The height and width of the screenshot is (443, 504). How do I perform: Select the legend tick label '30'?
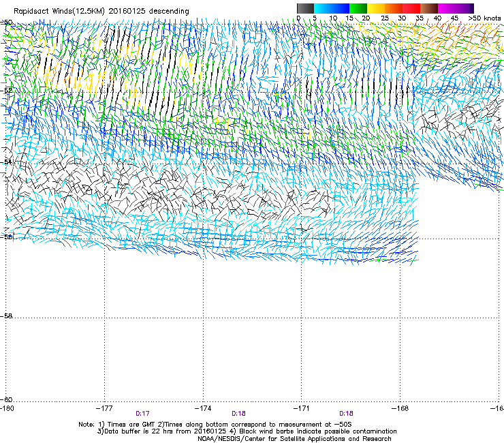[x=402, y=18]
